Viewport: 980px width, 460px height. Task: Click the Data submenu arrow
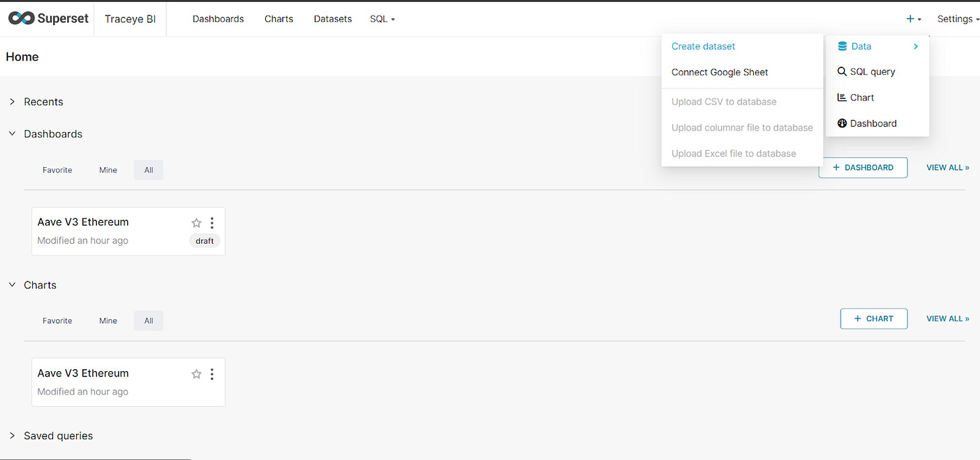pos(916,46)
